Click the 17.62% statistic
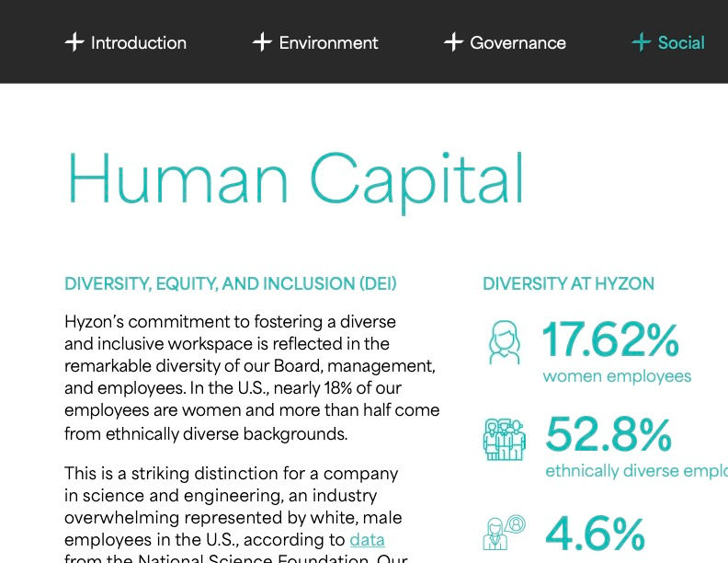Viewport: 728px width, 563px height. 610,340
